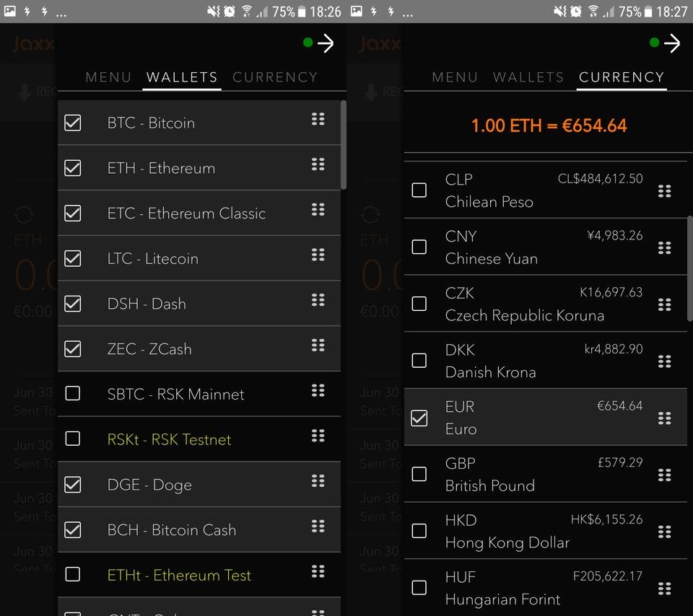Tap reorder handle for BCH - Bitcoin Cash

coord(318,527)
